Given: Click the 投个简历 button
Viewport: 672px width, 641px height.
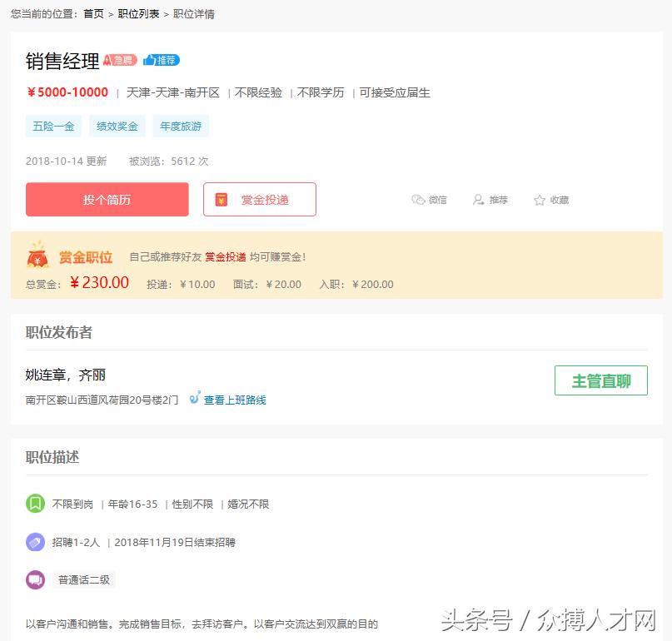Looking at the screenshot, I should 107,199.
